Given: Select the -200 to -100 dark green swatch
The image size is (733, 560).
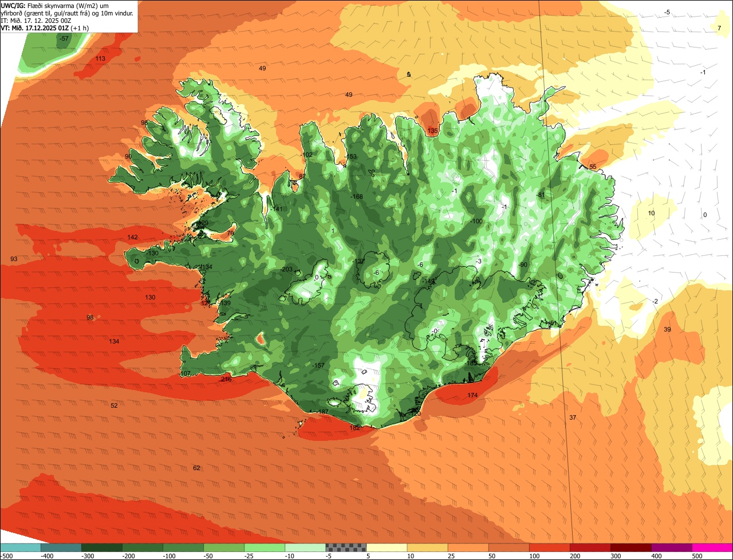Looking at the screenshot, I should click(143, 547).
